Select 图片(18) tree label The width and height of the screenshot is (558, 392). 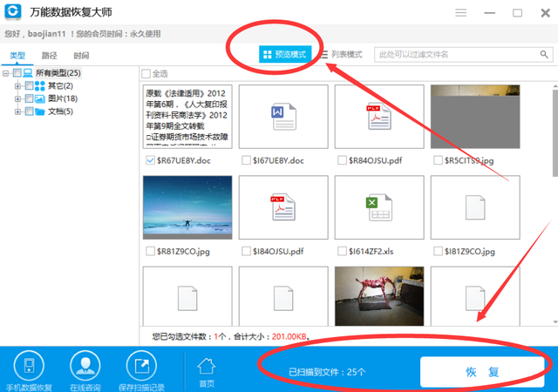point(63,98)
